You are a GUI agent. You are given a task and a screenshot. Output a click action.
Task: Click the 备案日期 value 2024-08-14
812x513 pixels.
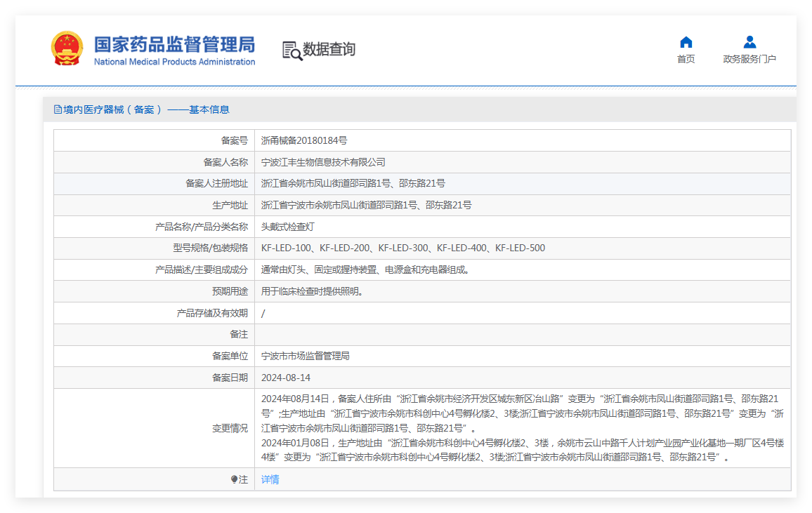pos(286,378)
